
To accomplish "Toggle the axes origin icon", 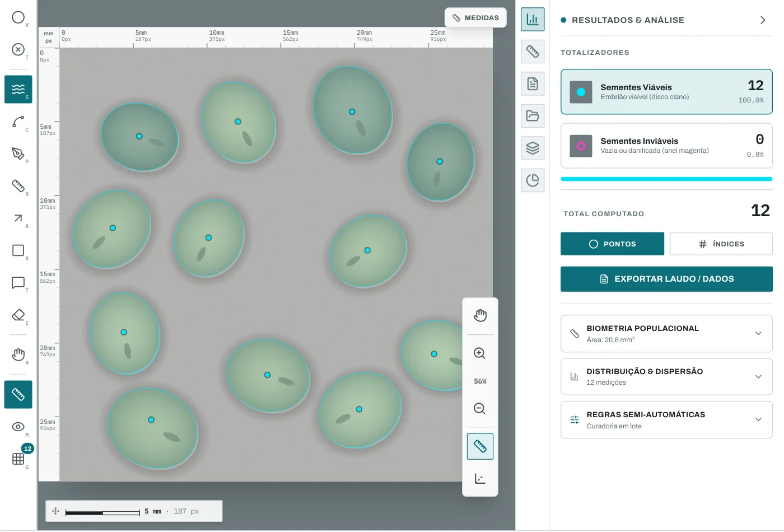I will [480, 479].
